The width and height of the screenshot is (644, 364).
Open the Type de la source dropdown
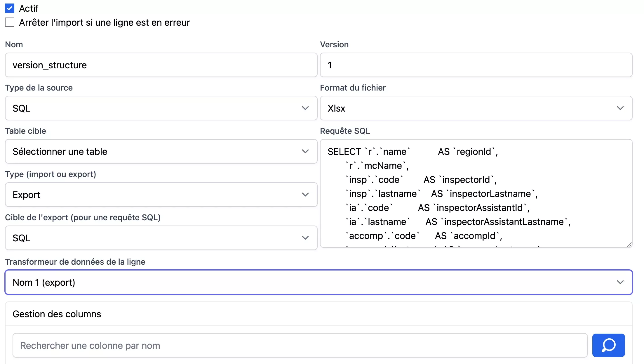[x=161, y=108]
